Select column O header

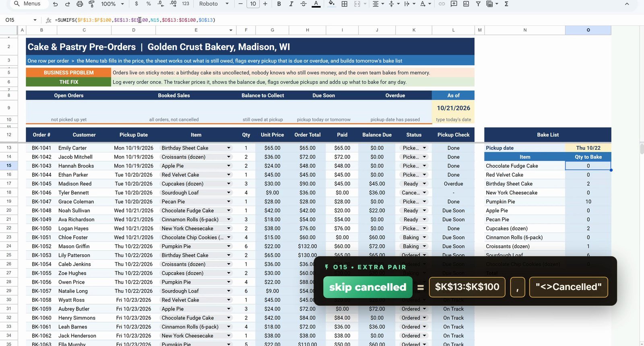tap(588, 30)
